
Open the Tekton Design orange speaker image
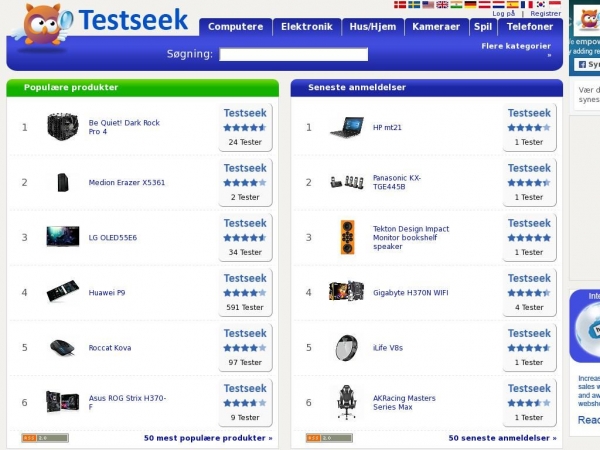[x=347, y=237]
